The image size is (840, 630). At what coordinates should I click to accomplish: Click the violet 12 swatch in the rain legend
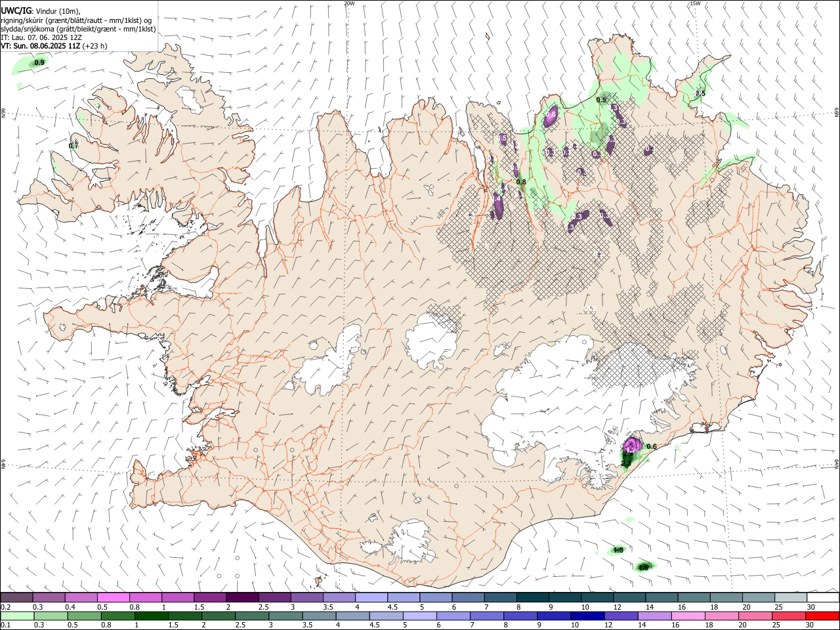(x=621, y=616)
